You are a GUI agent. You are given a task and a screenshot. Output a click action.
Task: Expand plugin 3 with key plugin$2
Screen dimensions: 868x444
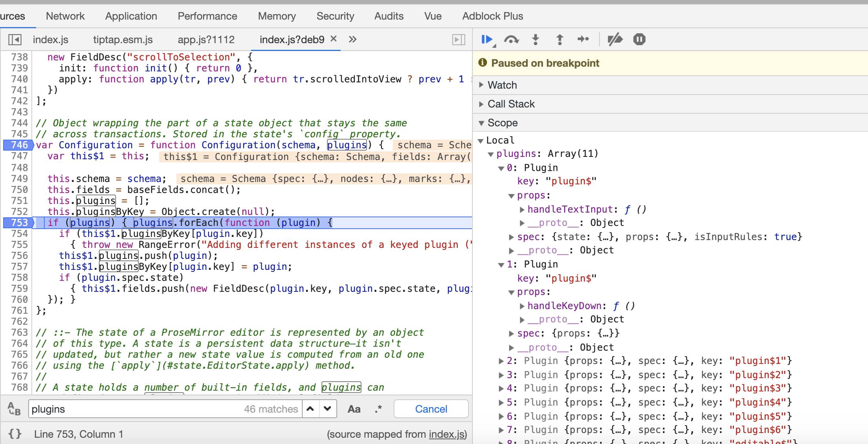click(501, 375)
